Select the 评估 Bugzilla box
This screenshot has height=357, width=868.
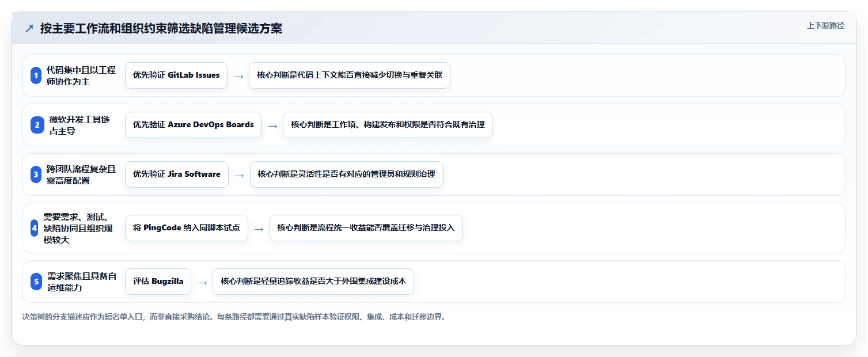tap(158, 282)
